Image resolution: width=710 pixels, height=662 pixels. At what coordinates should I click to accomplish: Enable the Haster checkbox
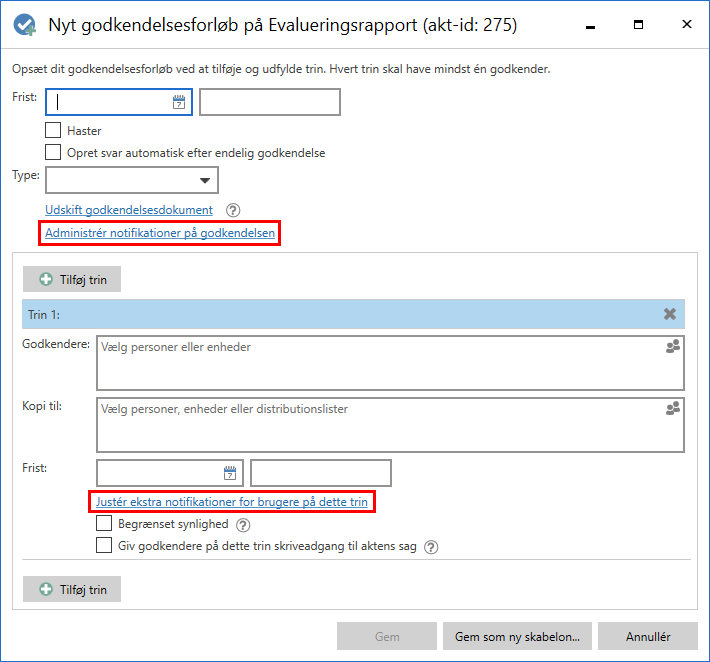53,130
